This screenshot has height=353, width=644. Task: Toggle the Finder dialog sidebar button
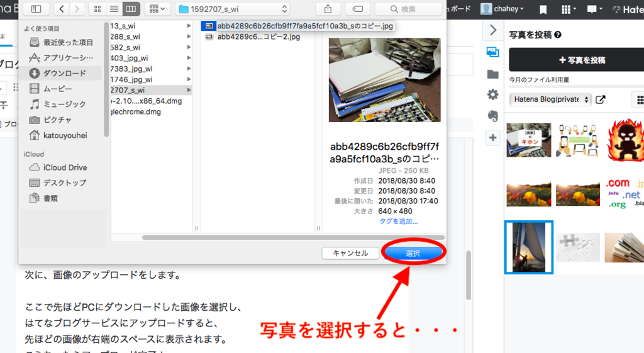pos(36,9)
